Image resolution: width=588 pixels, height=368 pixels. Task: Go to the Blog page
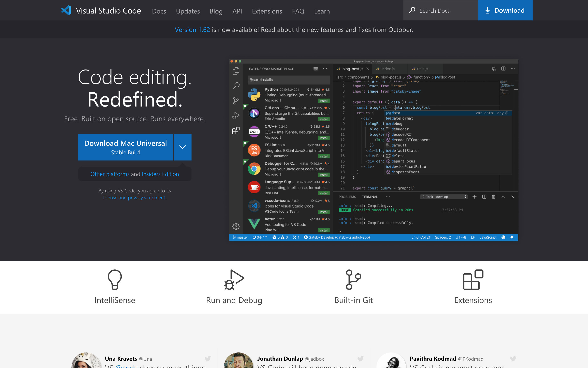point(216,11)
